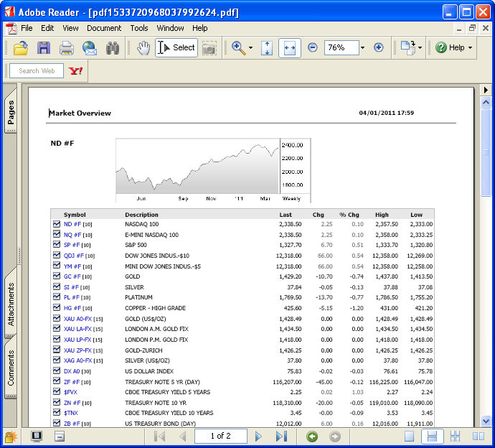Viewport: 495px width, 448px height.
Task: Click the hide toolbars icon in status bar
Action: 60,437
